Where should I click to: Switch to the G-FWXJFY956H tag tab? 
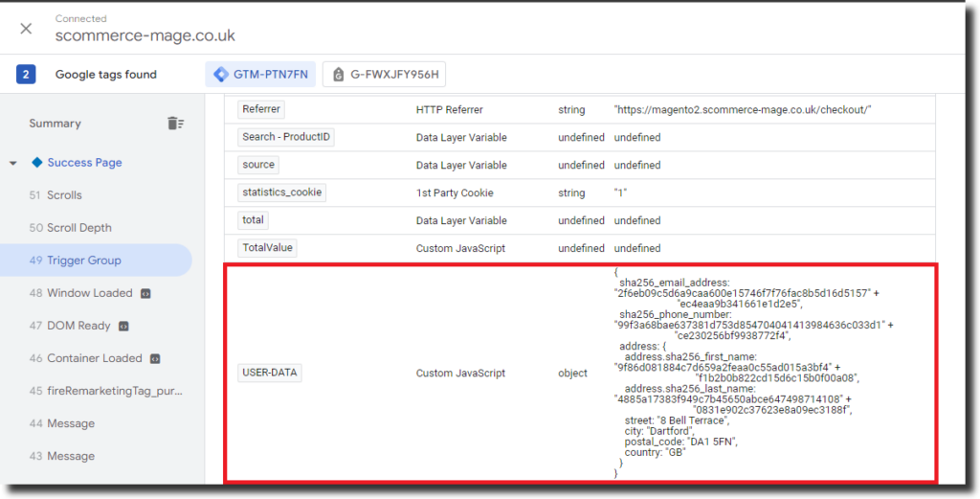coord(385,75)
